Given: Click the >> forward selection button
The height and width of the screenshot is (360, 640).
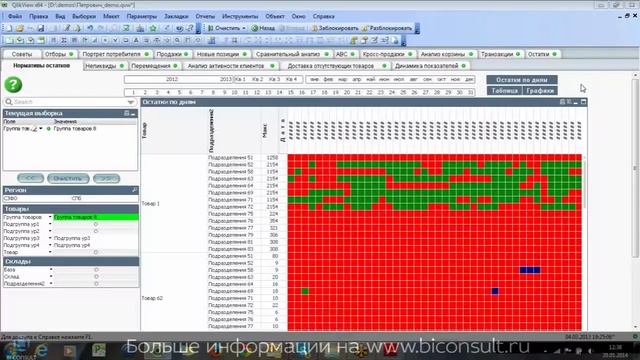Looking at the screenshot, I should click(107, 178).
